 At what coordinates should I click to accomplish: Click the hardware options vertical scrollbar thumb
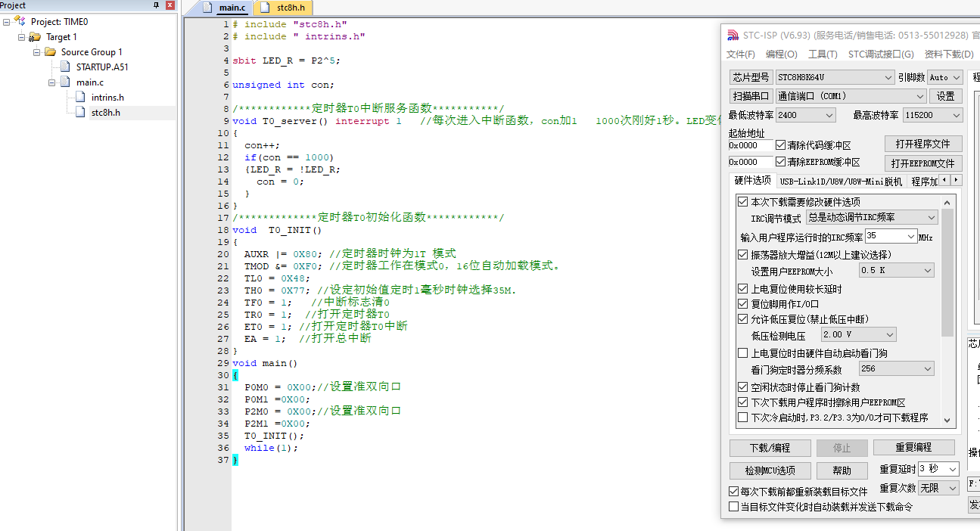click(947, 272)
